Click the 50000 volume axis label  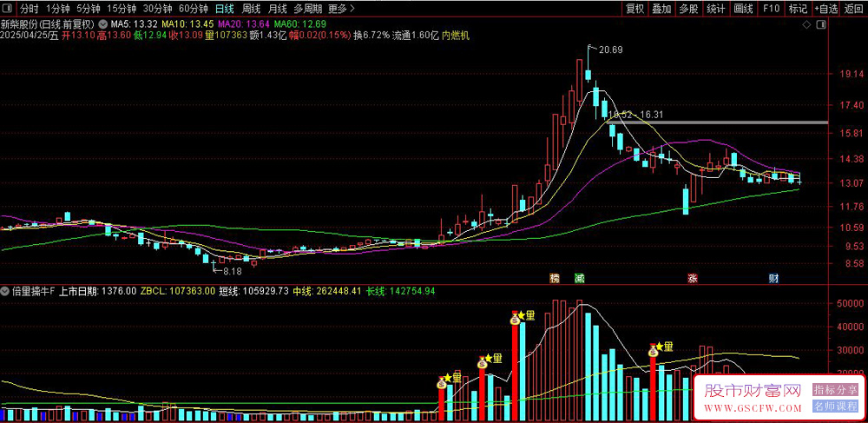pyautogui.click(x=852, y=303)
